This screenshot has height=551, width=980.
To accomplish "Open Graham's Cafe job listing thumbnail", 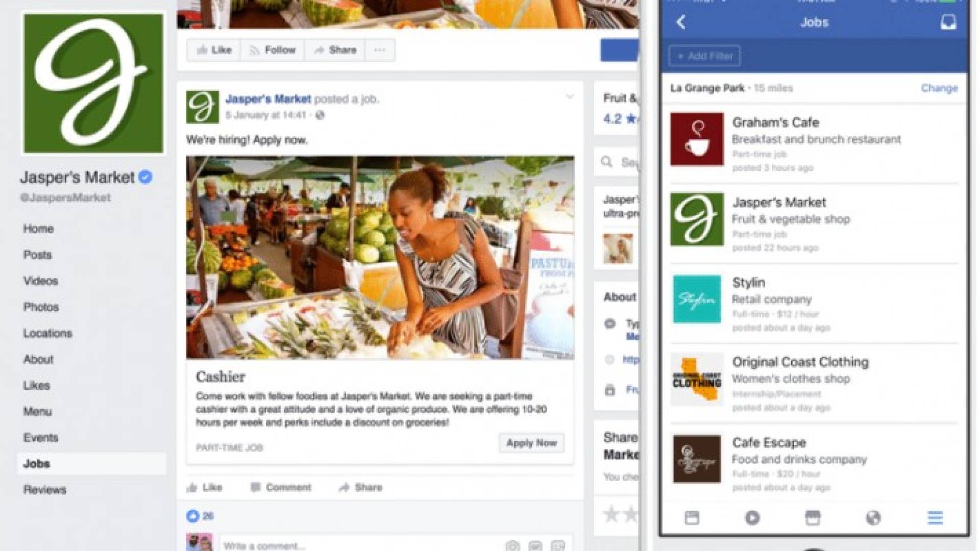I will [x=697, y=139].
